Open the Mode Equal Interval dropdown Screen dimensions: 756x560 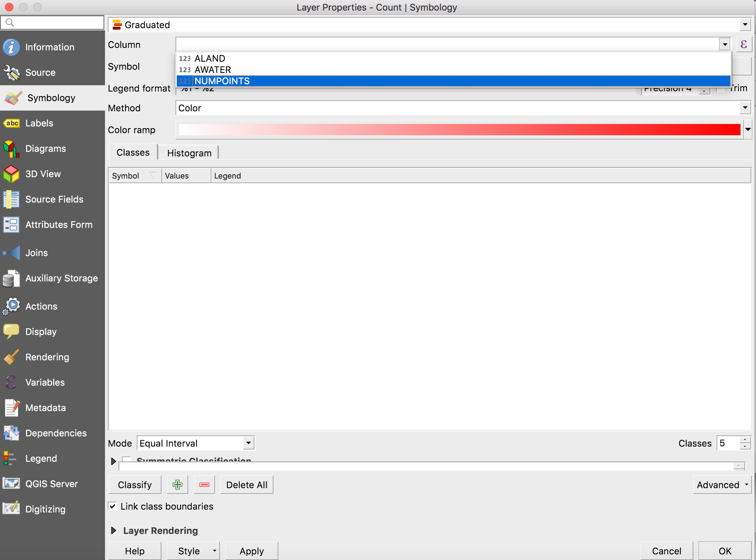196,443
